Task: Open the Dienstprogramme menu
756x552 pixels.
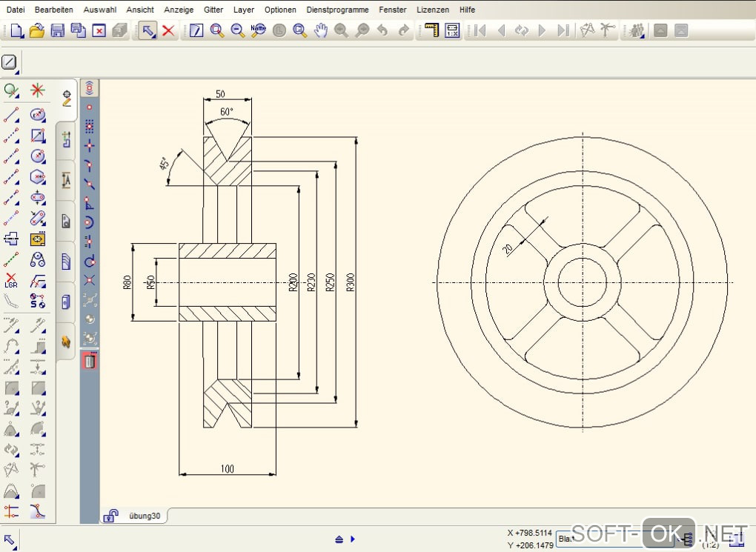Action: point(337,10)
